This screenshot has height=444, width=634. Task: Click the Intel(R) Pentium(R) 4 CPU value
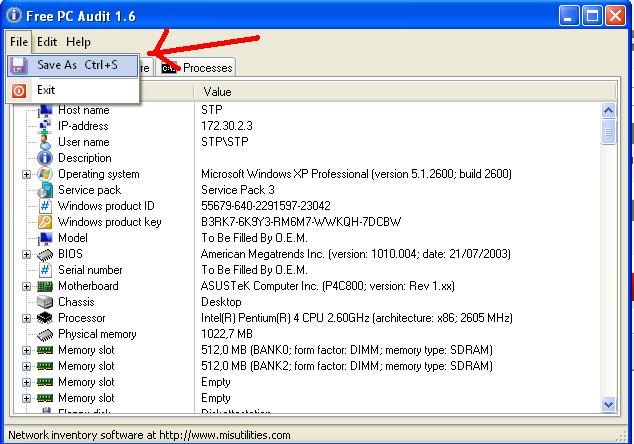pyautogui.click(x=357, y=318)
